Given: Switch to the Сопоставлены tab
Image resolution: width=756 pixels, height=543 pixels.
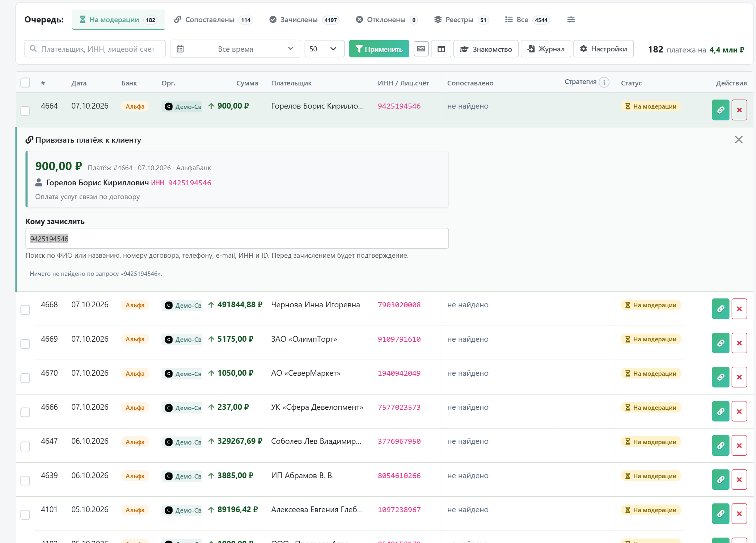Looking at the screenshot, I should pos(213,20).
